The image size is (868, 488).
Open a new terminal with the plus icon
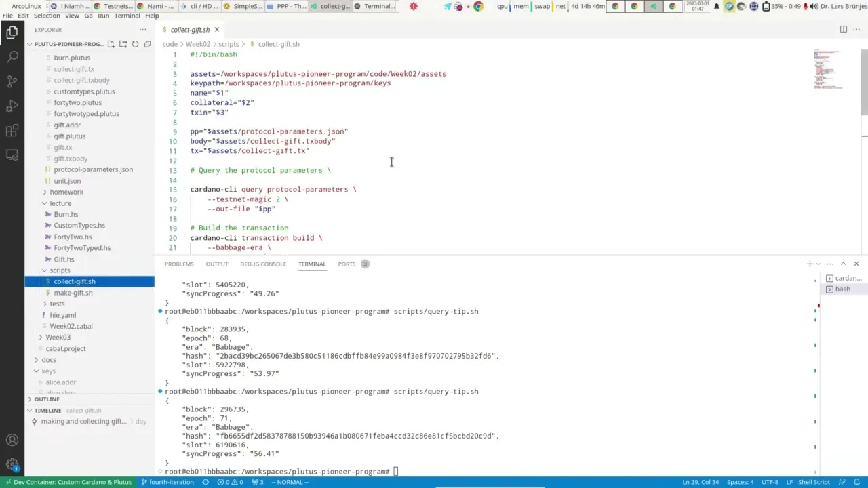tap(809, 264)
